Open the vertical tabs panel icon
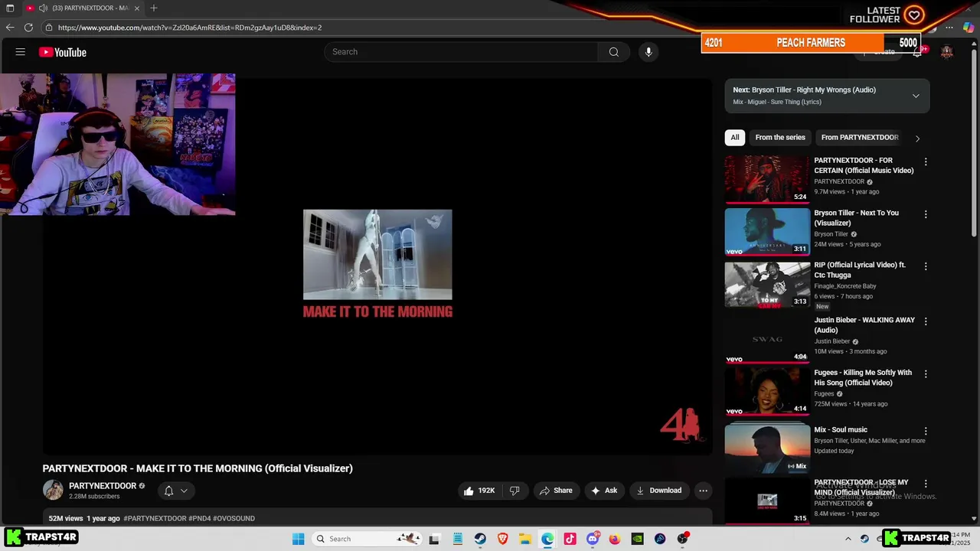This screenshot has width=980, height=551. [10, 8]
